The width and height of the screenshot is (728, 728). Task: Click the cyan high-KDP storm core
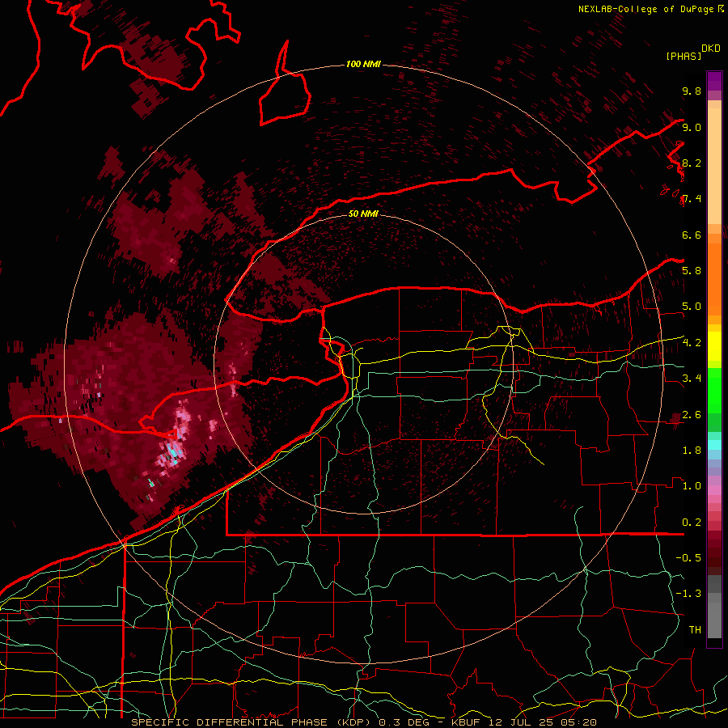(x=174, y=451)
